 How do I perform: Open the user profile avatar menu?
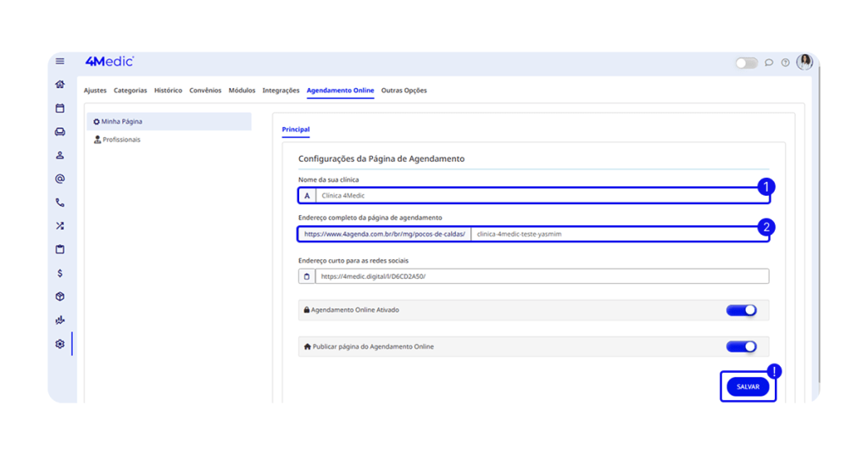(x=804, y=62)
